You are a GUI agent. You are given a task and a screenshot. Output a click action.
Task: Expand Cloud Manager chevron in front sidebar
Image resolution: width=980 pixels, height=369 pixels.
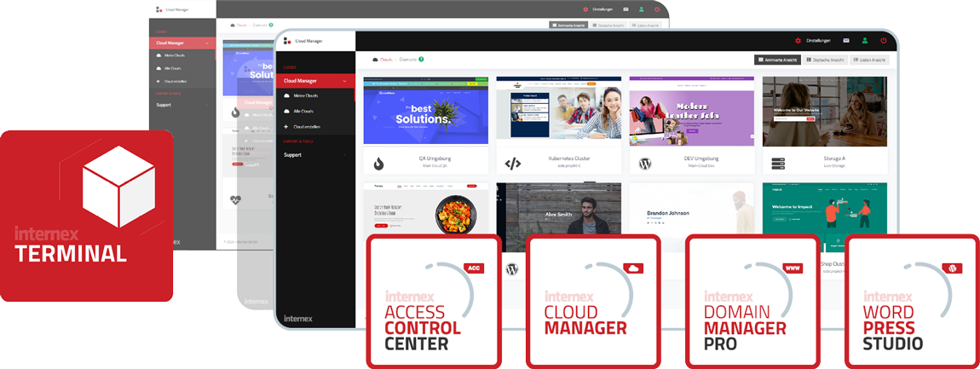coord(344,81)
